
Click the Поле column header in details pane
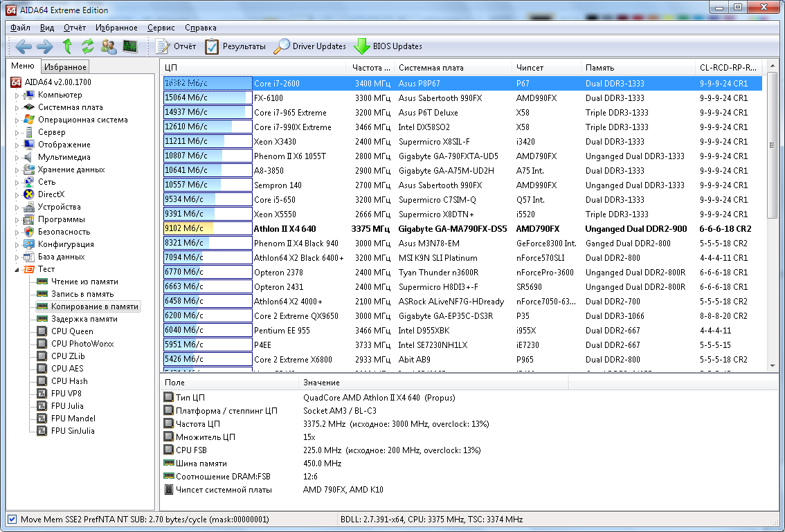point(229,383)
